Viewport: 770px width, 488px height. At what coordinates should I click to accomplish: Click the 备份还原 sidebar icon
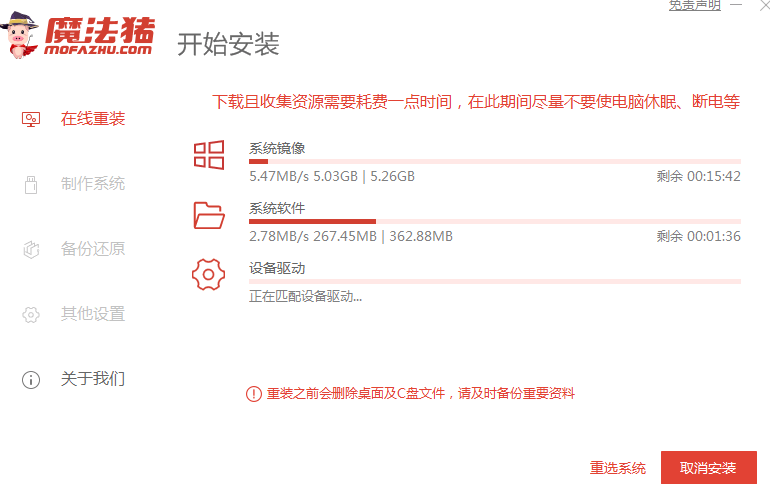(31, 249)
